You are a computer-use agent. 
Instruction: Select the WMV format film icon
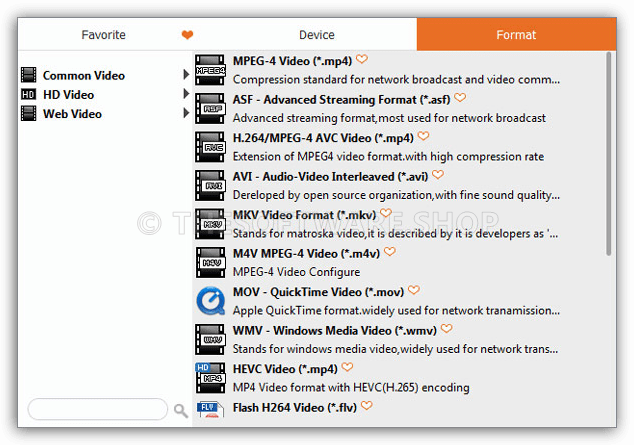(210, 340)
